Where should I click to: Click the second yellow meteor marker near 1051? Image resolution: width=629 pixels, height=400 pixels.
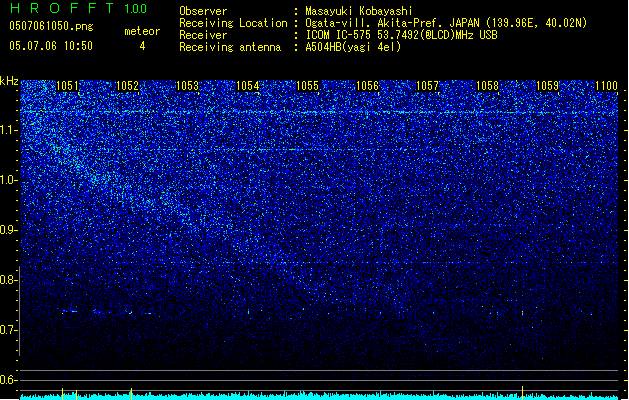coord(76,394)
